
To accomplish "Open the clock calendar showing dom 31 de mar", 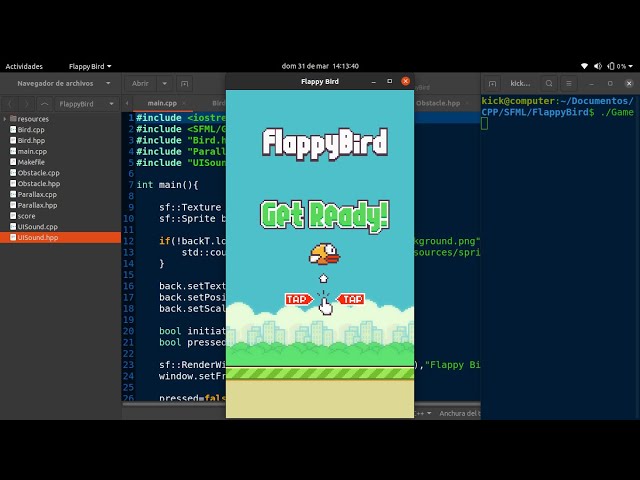I will pyautogui.click(x=320, y=66).
